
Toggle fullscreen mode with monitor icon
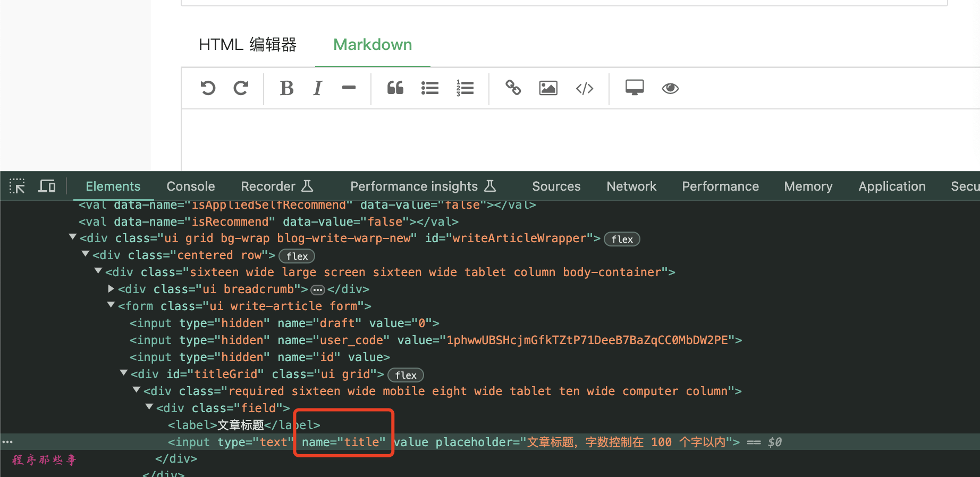click(635, 88)
